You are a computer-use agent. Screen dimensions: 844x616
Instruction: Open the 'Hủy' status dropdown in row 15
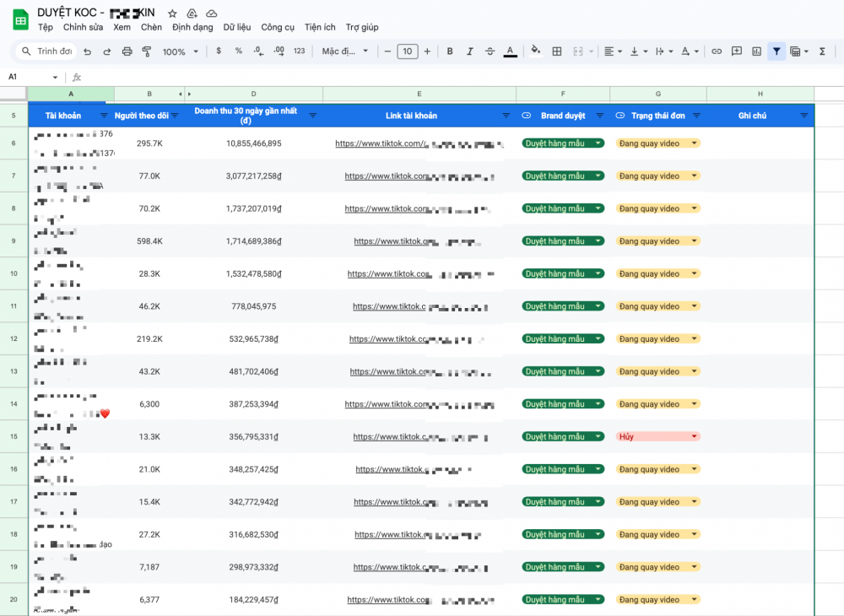pos(695,436)
